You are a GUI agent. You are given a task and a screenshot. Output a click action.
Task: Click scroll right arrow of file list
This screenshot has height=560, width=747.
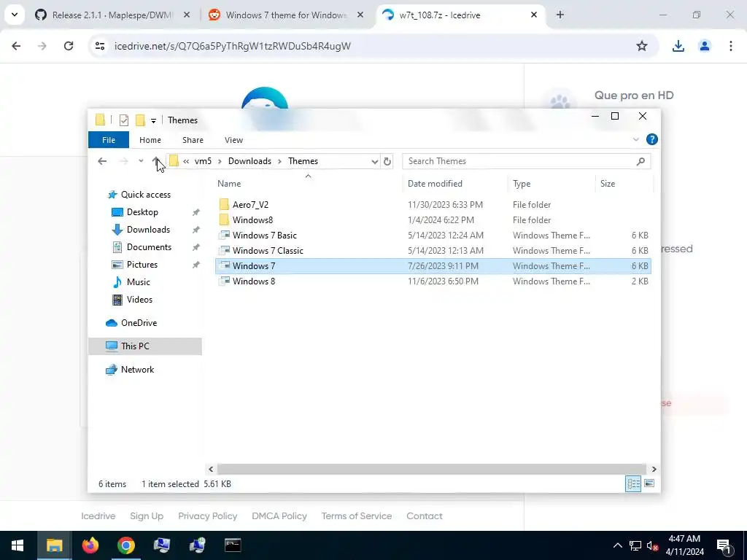point(654,469)
